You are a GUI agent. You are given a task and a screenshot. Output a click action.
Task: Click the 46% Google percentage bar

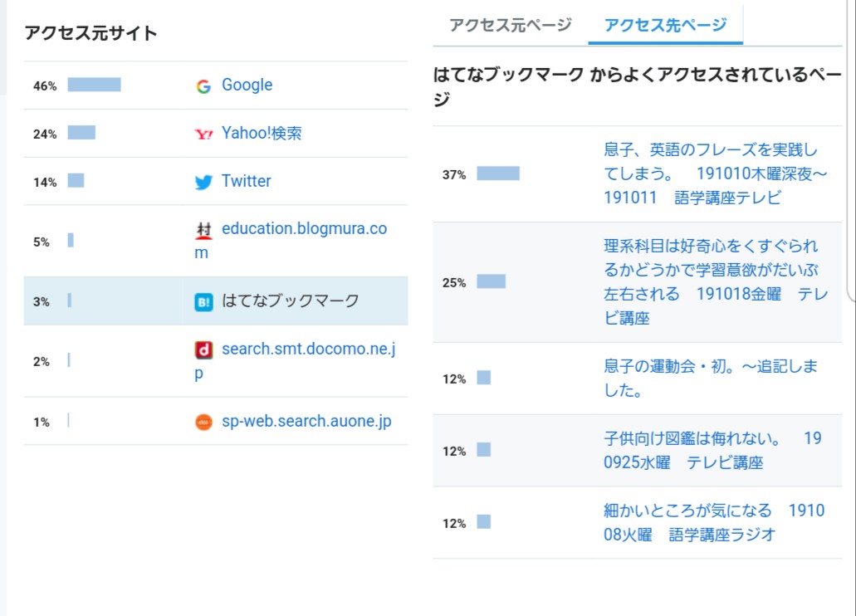[x=94, y=85]
